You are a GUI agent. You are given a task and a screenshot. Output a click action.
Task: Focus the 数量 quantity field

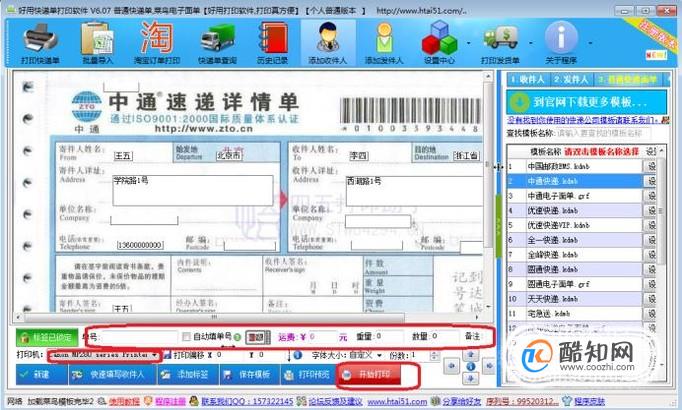point(443,337)
